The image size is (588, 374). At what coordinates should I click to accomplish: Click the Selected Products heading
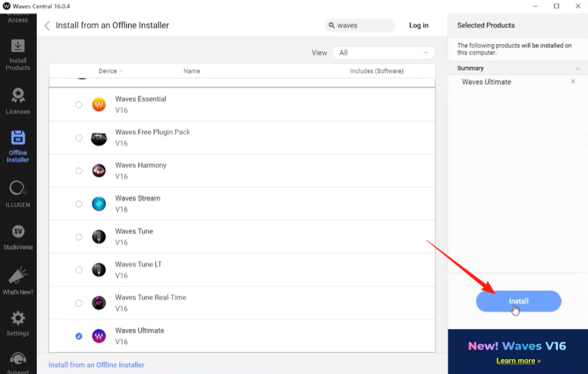tap(486, 25)
